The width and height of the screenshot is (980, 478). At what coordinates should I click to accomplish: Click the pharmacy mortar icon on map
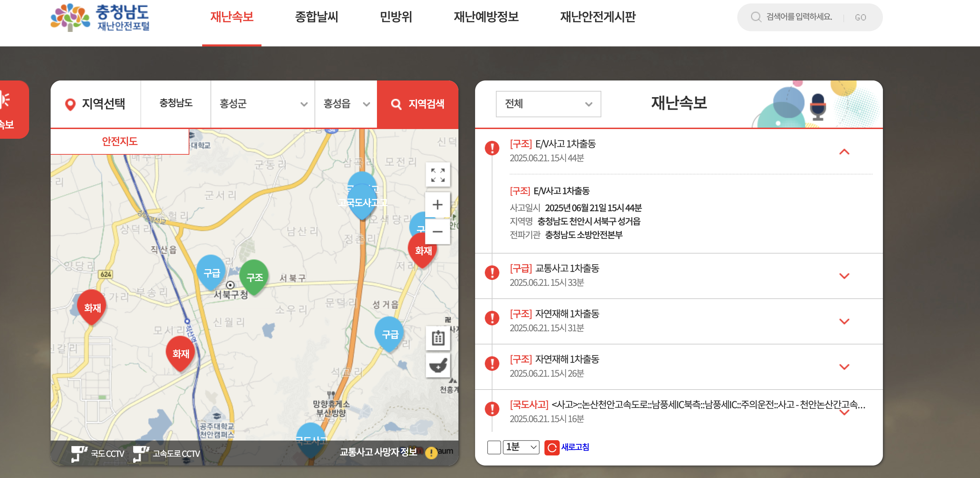tap(438, 366)
